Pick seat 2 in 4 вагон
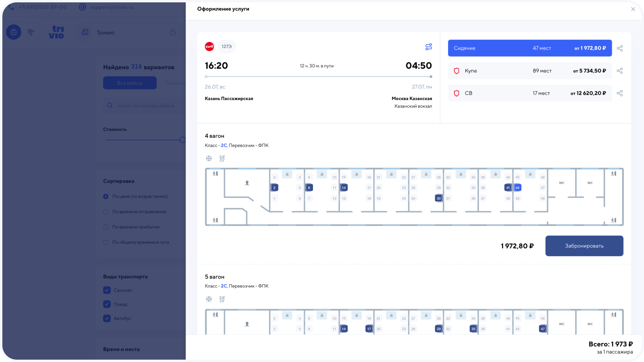 (x=274, y=188)
